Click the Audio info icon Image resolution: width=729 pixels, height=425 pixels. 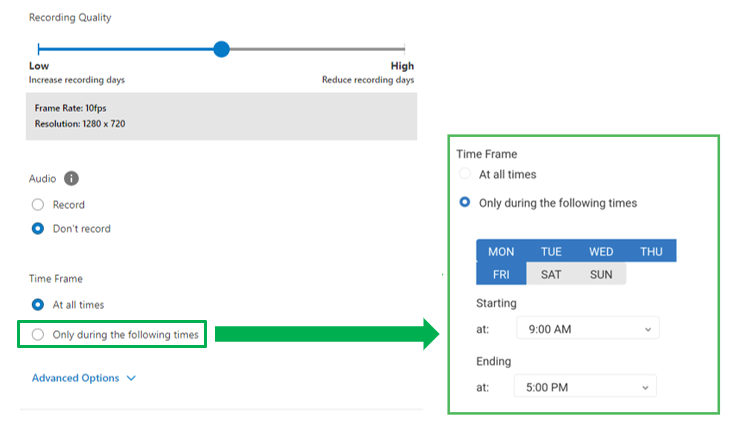pos(71,179)
